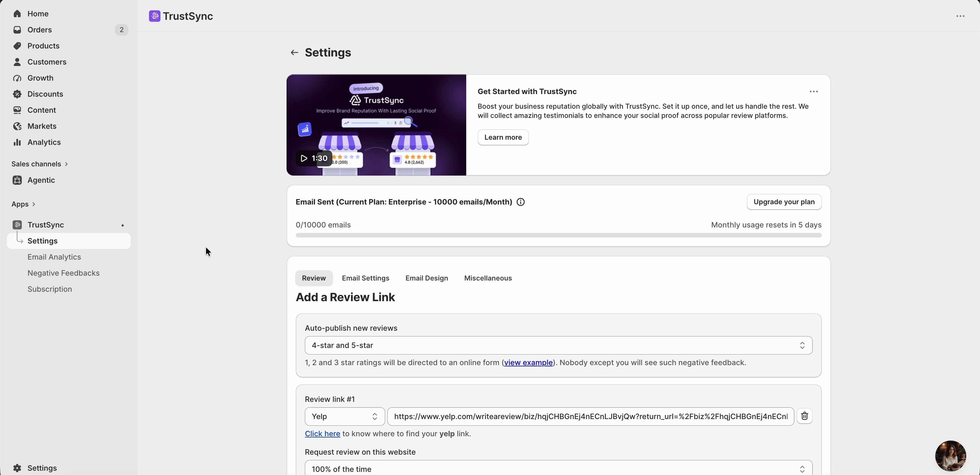Viewport: 980px width, 475px height.
Task: Click Request review on this website label
Action: [x=360, y=452]
